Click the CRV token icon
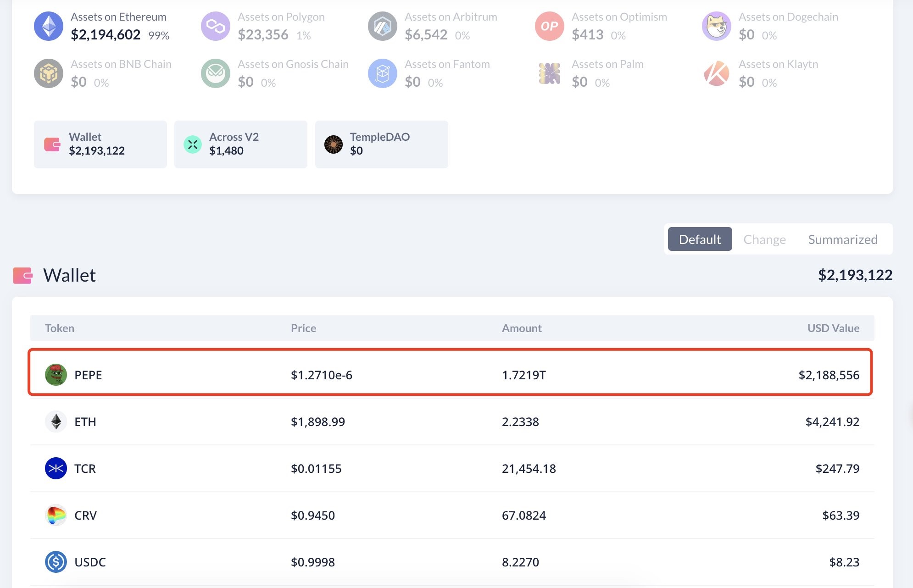 [56, 515]
